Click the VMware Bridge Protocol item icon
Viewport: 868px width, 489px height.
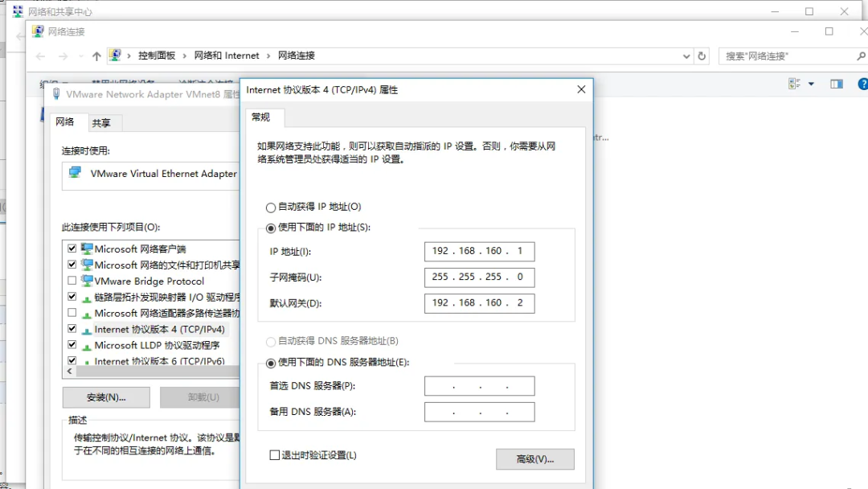(x=86, y=280)
